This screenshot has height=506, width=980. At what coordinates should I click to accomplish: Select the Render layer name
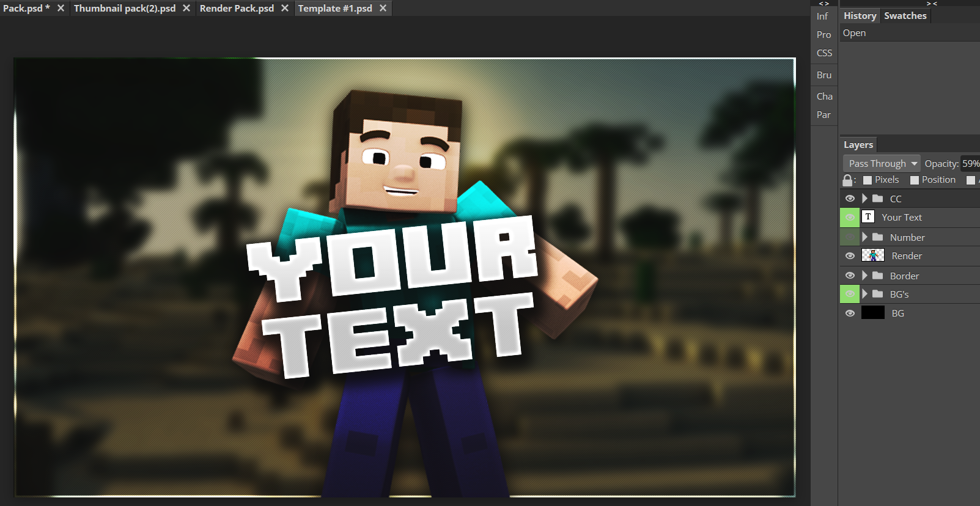[907, 256]
